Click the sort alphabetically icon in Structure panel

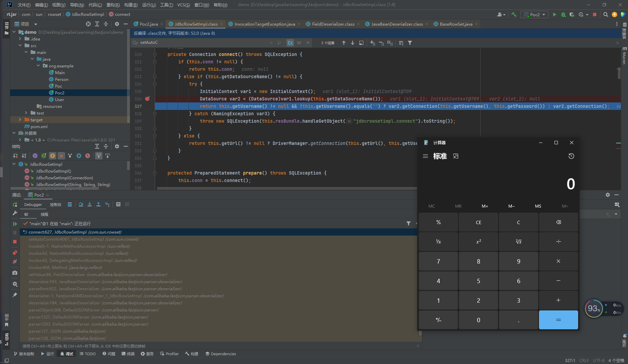point(24,156)
